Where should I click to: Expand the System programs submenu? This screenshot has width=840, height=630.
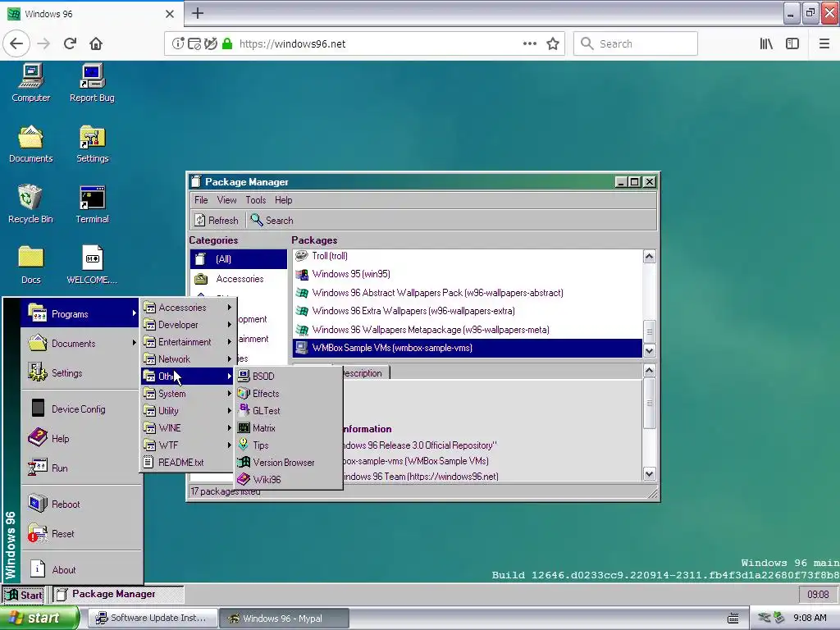(x=188, y=393)
